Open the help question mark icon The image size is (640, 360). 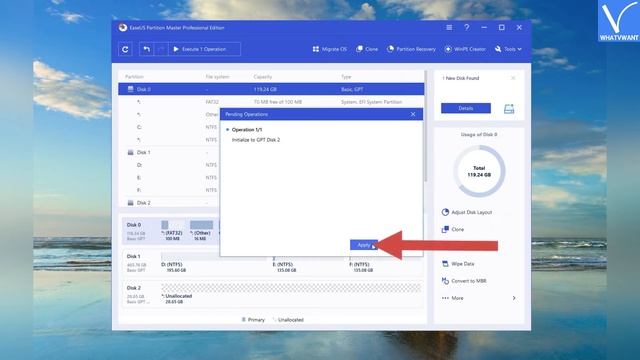467,27
